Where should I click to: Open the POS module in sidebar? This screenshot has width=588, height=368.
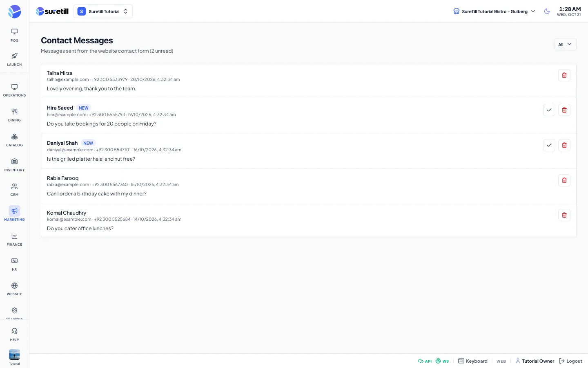14,35
